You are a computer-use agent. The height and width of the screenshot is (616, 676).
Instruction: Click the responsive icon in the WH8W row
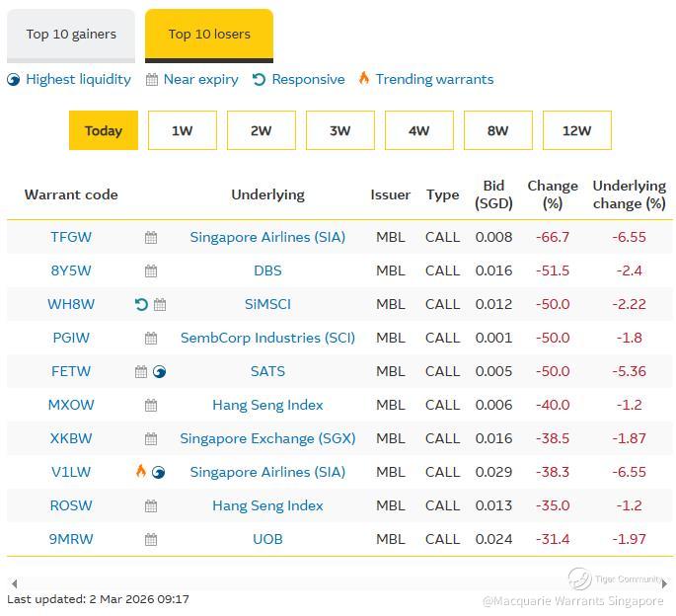coord(141,304)
